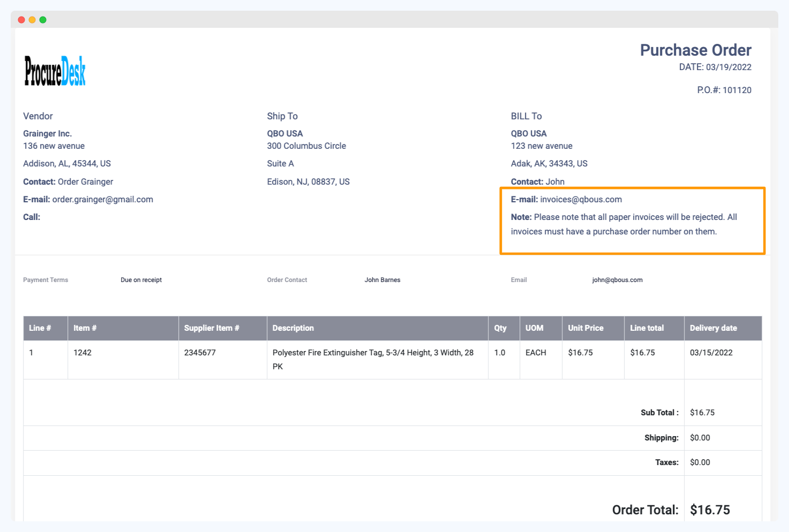Image resolution: width=789 pixels, height=532 pixels.
Task: Click the Vendor section header
Action: [37, 116]
